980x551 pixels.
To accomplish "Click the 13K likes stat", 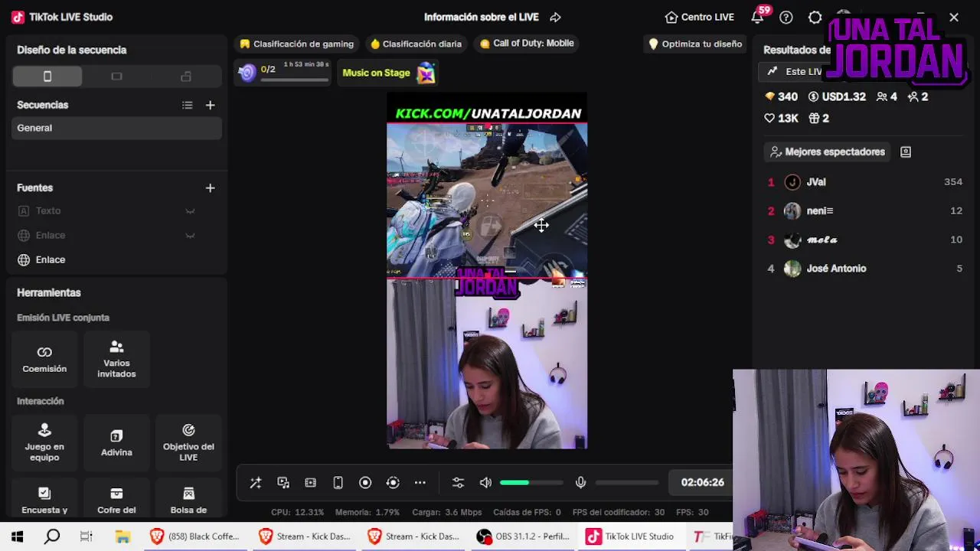I will click(781, 118).
